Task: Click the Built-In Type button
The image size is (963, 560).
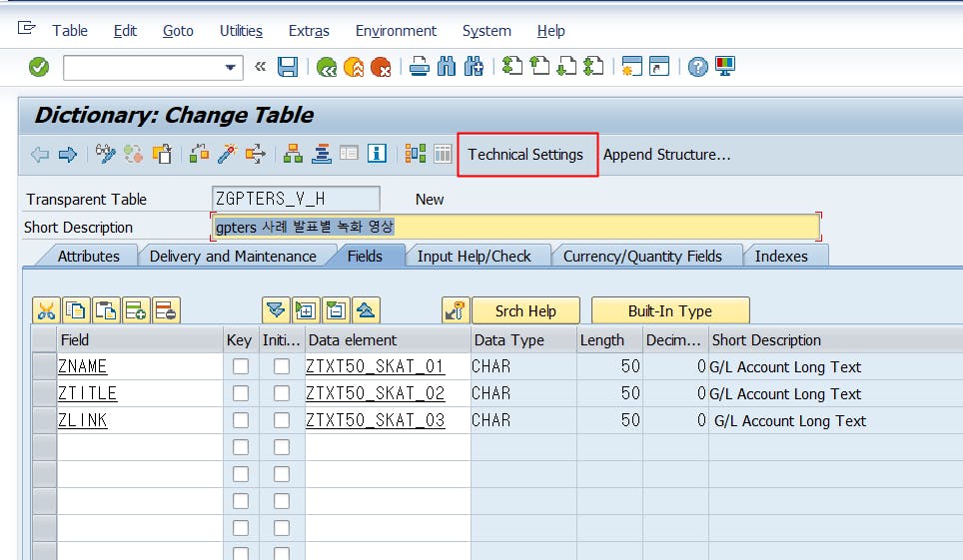Action: pyautogui.click(x=670, y=310)
